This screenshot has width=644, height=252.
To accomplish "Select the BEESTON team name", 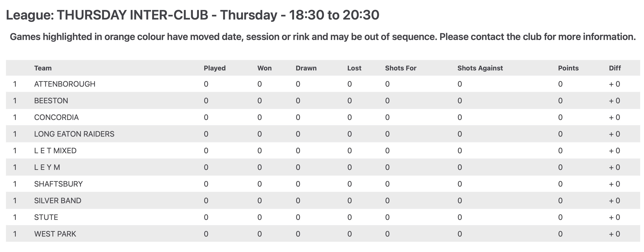I will (51, 101).
